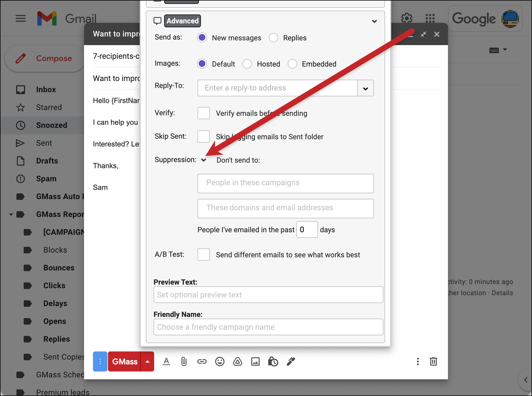This screenshot has width=532, height=396.
Task: Select the Replies radio button
Action: pyautogui.click(x=274, y=38)
